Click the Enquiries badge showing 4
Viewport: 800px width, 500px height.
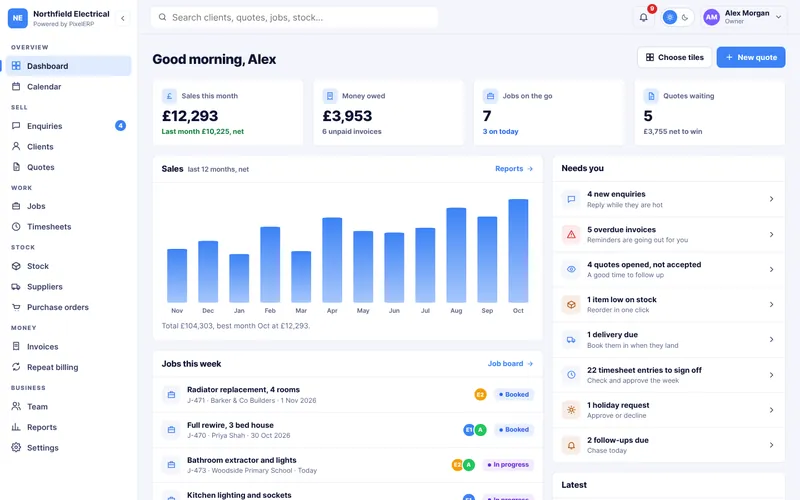120,126
